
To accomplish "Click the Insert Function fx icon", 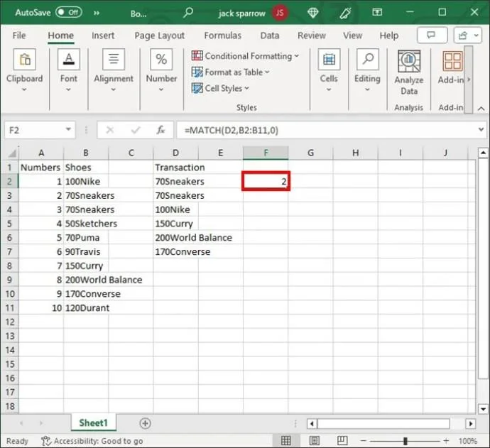I will [160, 130].
